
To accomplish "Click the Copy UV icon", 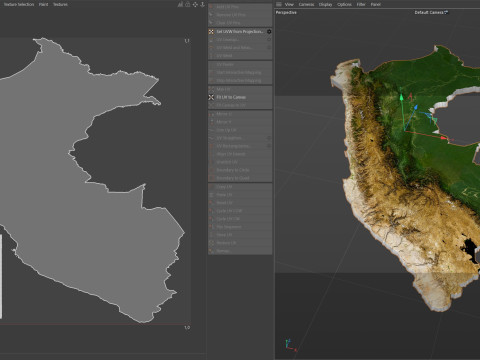I will (211, 187).
